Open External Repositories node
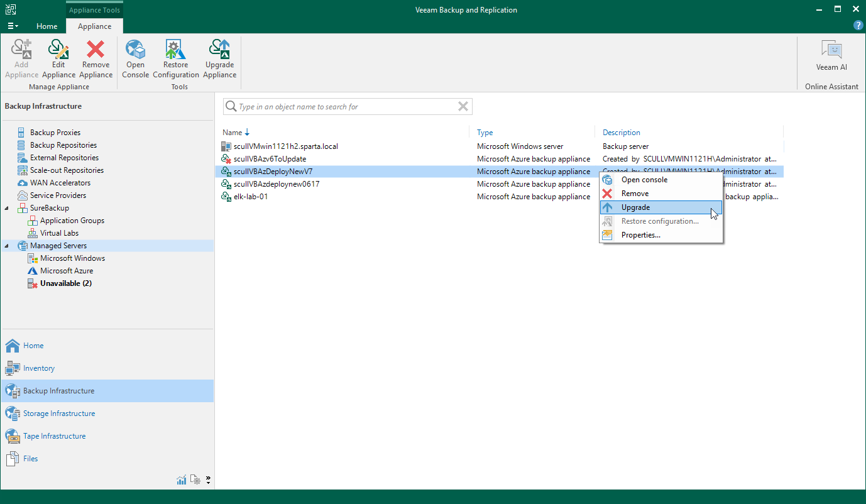The image size is (866, 504). coord(64,158)
